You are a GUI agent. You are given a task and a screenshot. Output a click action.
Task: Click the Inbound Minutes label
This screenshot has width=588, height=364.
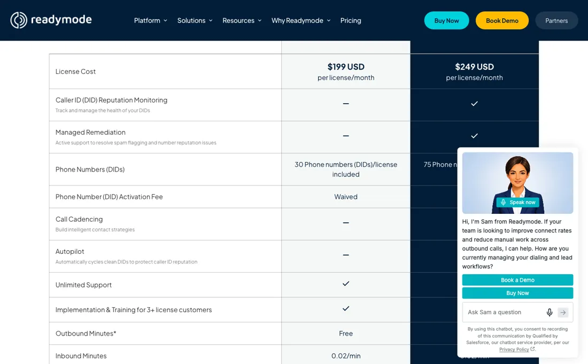pos(81,356)
